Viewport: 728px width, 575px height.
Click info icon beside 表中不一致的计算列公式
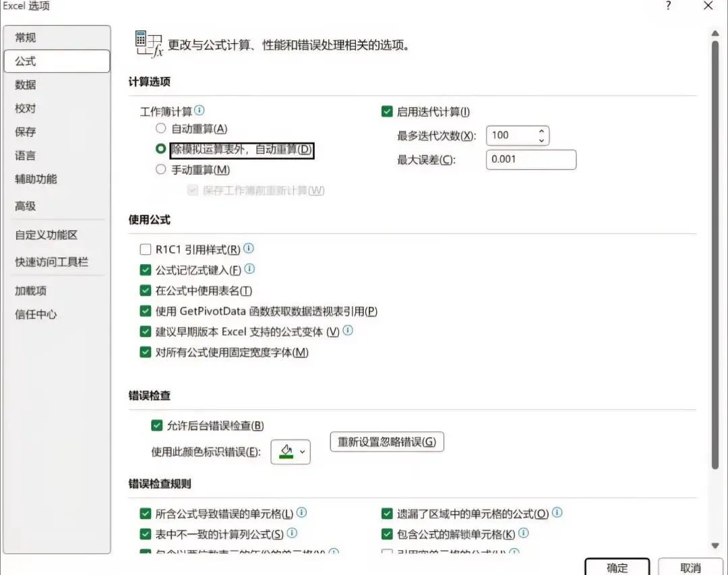pos(292,533)
